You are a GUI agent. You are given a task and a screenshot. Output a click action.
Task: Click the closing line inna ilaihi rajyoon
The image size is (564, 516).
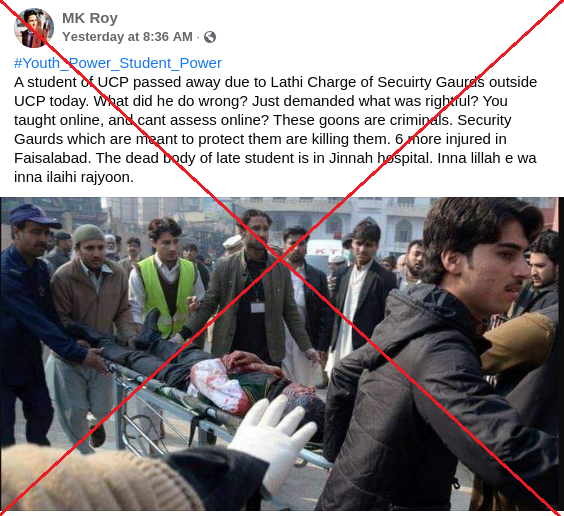[x=74, y=177]
